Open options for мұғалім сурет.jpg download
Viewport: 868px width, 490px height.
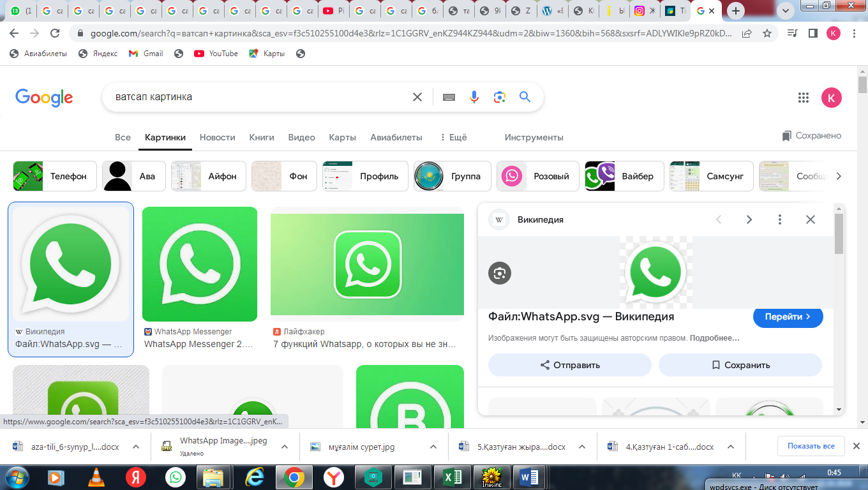click(x=433, y=447)
